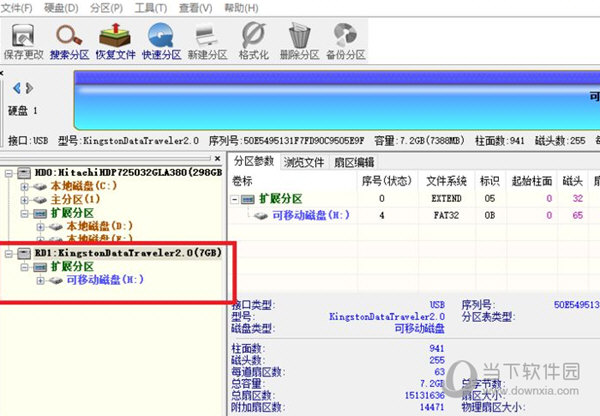Switch to the 浏览文件 tab
The image size is (600, 416).
[304, 162]
